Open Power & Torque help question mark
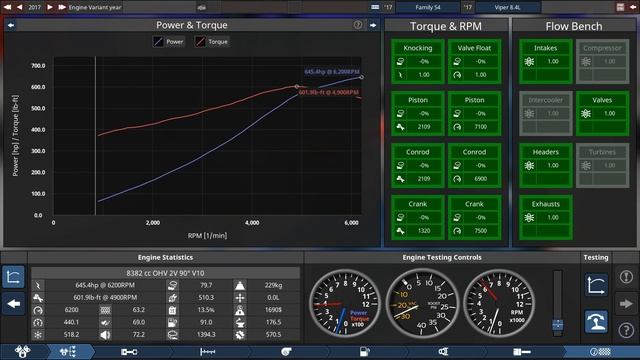The image size is (640, 360). pyautogui.click(x=358, y=25)
